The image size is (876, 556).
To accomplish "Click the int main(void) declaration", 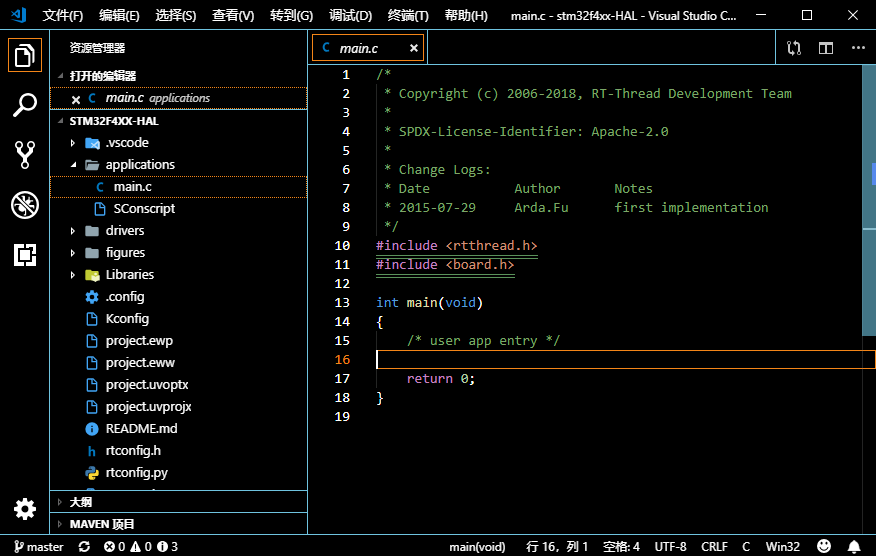I will point(429,302).
